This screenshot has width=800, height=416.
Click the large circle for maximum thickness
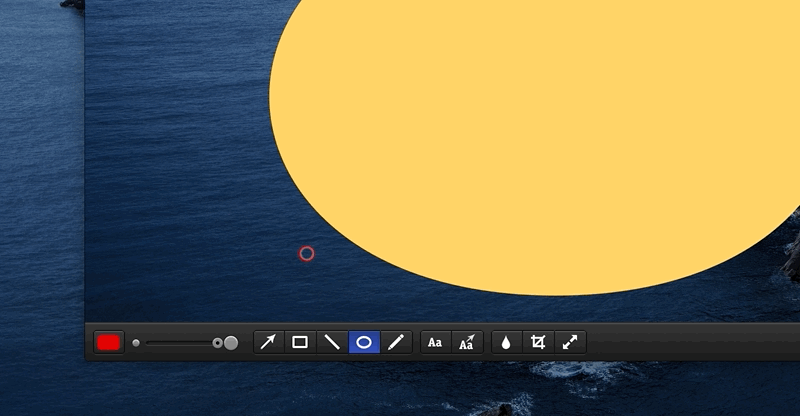click(231, 343)
